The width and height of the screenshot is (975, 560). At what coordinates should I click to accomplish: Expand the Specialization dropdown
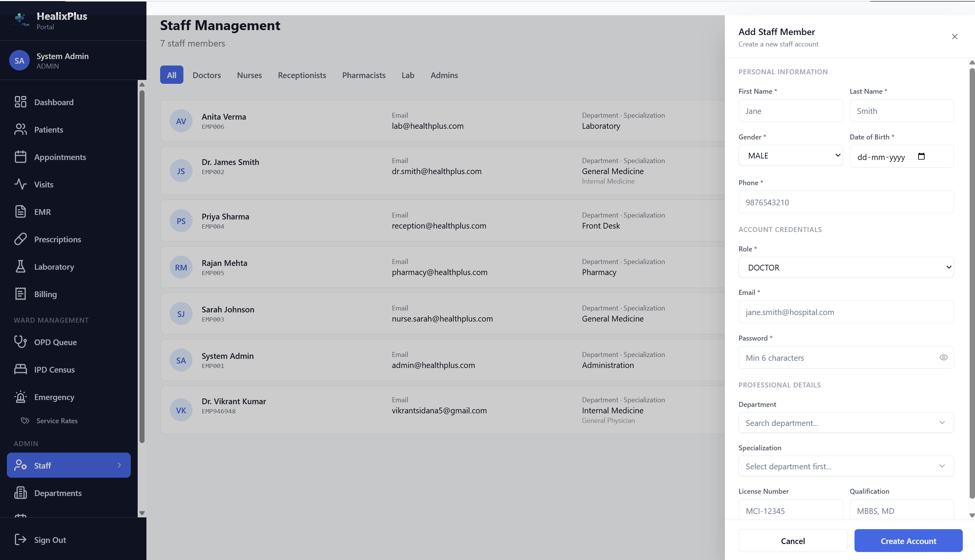[x=846, y=466]
